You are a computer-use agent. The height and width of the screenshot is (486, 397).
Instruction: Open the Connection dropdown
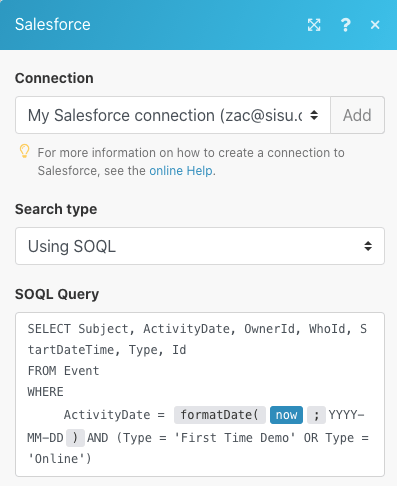[173, 115]
